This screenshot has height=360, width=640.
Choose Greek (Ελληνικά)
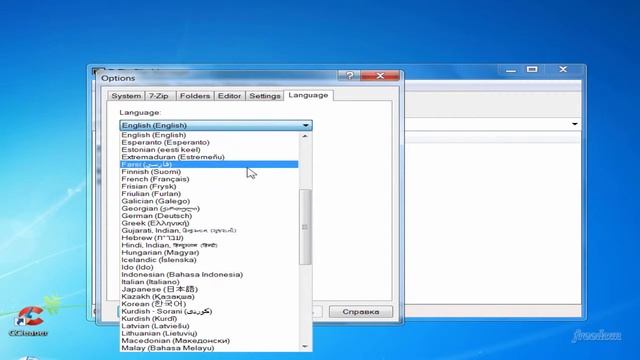pos(209,223)
